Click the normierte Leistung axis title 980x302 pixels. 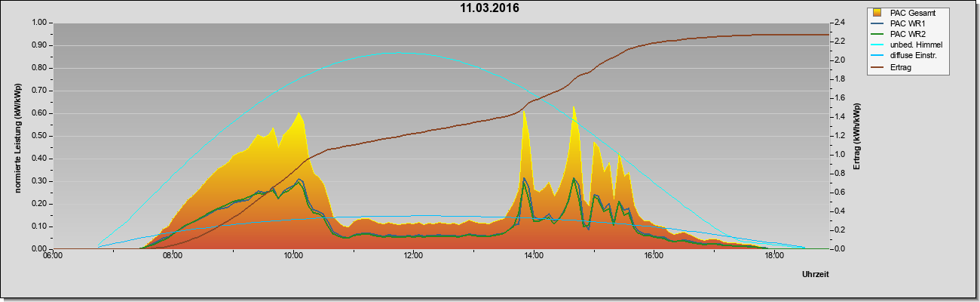pos(17,135)
